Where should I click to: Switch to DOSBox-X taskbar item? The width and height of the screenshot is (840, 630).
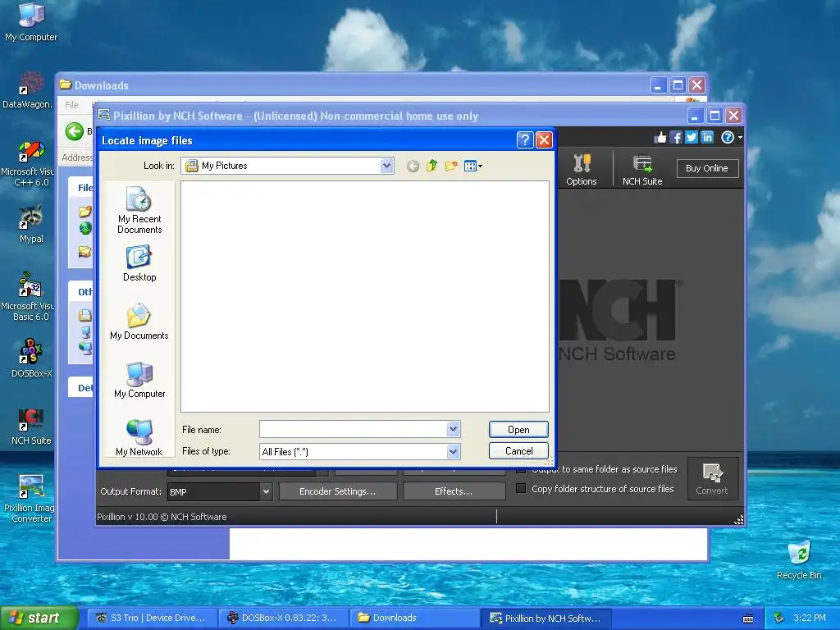[x=283, y=618]
